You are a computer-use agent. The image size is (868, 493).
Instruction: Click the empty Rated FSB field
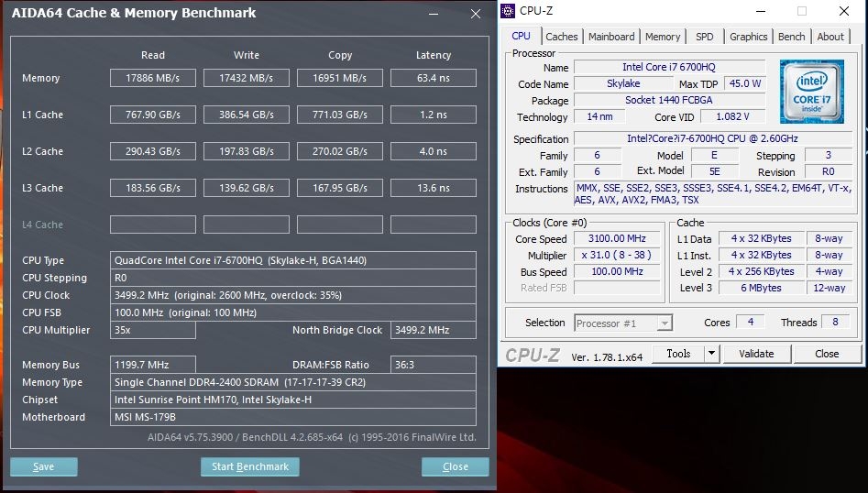coord(617,288)
